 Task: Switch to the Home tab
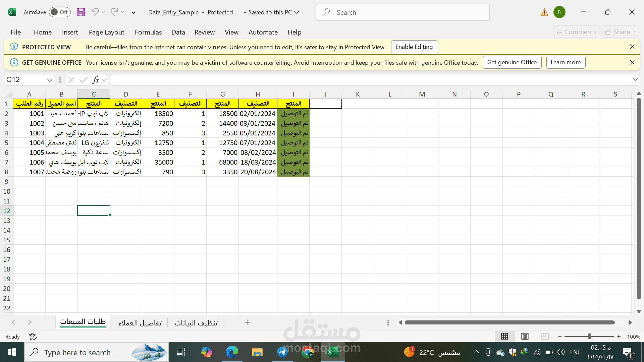point(43,32)
